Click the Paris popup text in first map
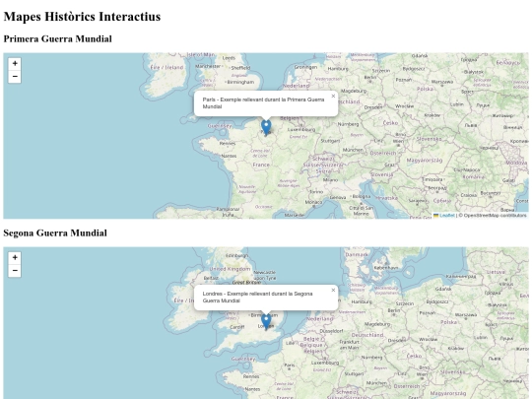Image resolution: width=532 pixels, height=399 pixels. tap(264, 102)
